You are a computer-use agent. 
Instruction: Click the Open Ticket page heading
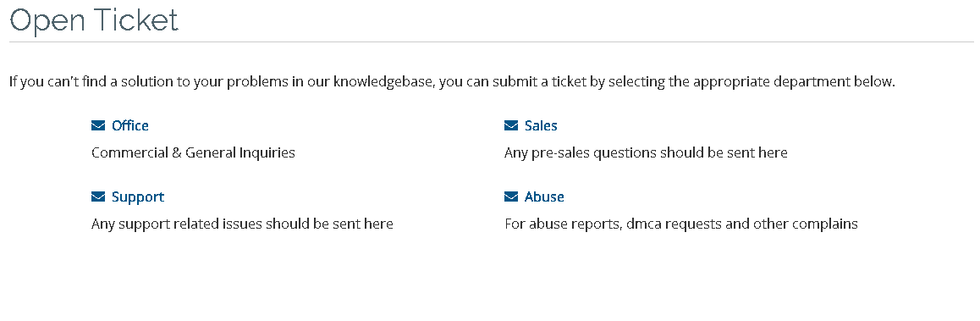[x=94, y=20]
